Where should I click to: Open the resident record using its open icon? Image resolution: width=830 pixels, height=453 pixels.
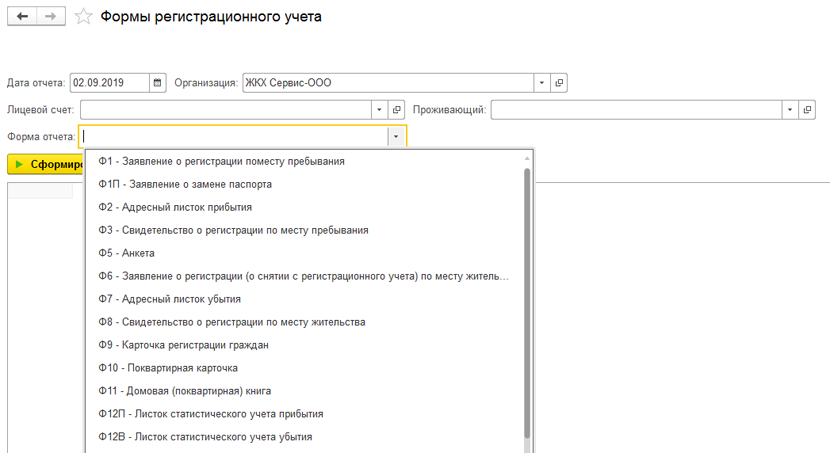[808, 110]
